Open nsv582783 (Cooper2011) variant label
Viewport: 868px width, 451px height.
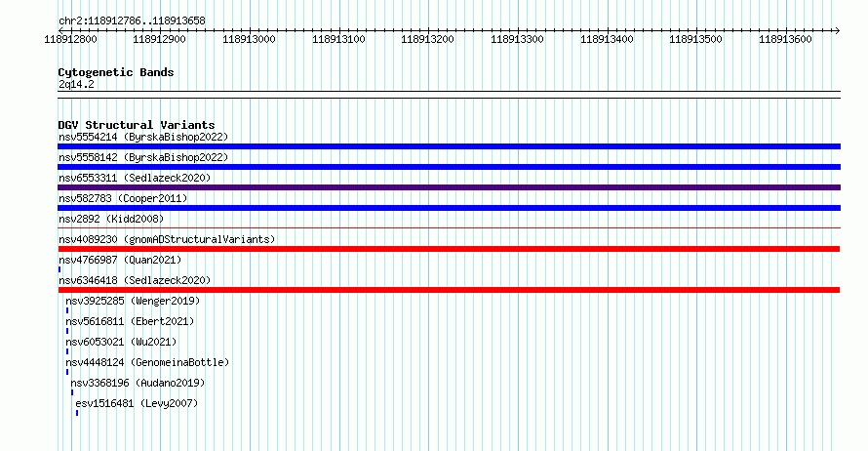click(123, 198)
